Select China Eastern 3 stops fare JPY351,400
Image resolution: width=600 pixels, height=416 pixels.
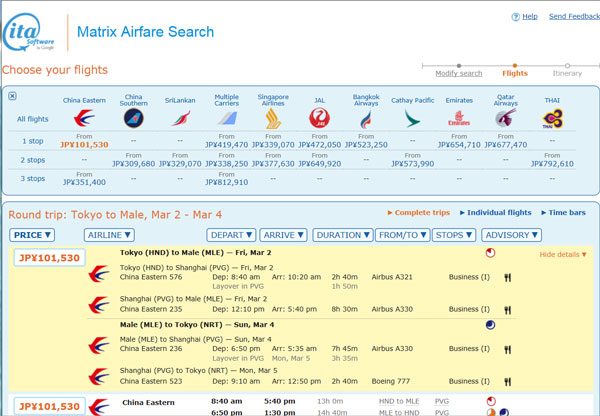point(84,183)
